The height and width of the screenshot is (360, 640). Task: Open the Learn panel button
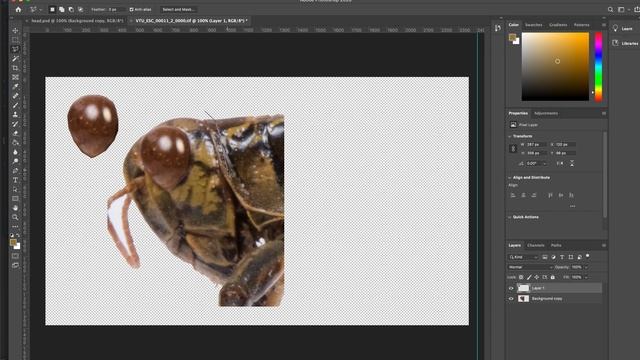[623, 29]
